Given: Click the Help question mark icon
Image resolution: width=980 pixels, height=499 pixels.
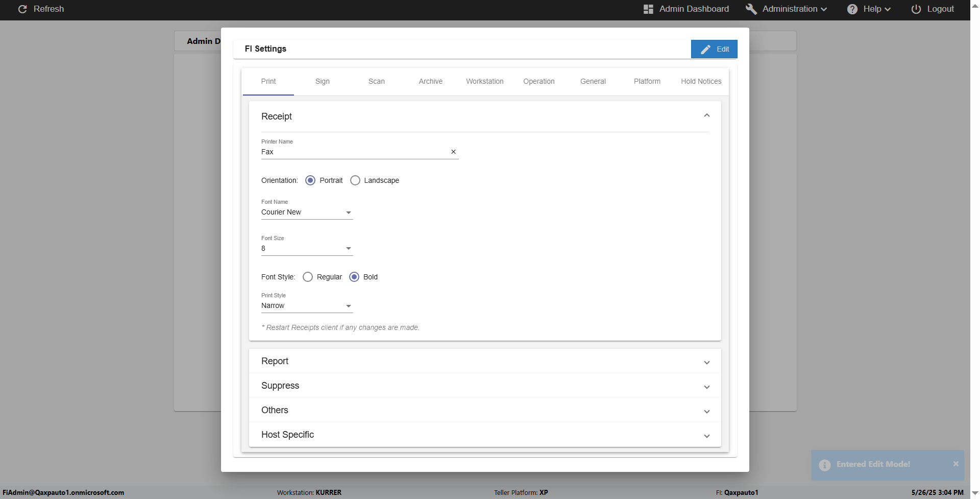Looking at the screenshot, I should pos(852,9).
